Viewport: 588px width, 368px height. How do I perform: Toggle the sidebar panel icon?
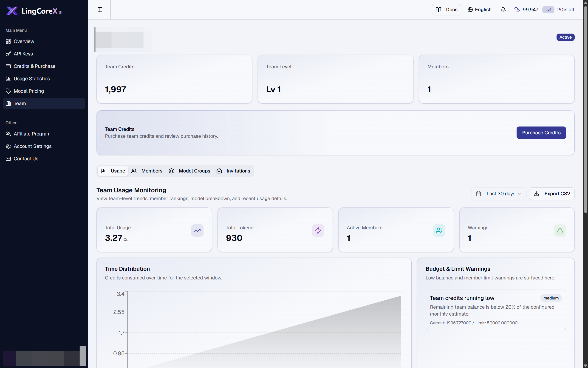pyautogui.click(x=100, y=10)
